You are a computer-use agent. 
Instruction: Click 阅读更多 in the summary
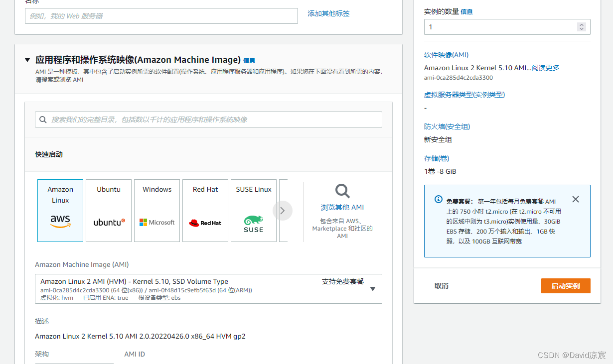pos(546,68)
